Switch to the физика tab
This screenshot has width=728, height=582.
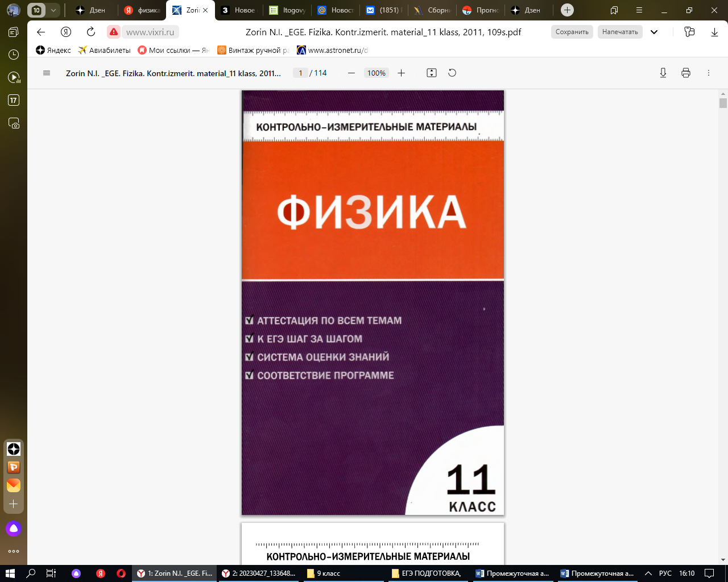click(142, 10)
